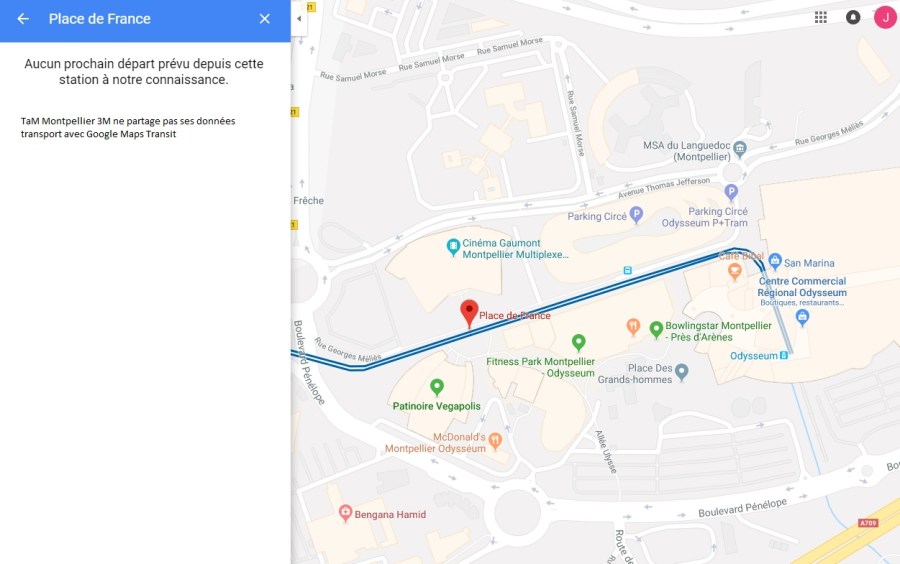The width and height of the screenshot is (900, 564).
Task: Open the Google apps grid
Action: click(821, 18)
